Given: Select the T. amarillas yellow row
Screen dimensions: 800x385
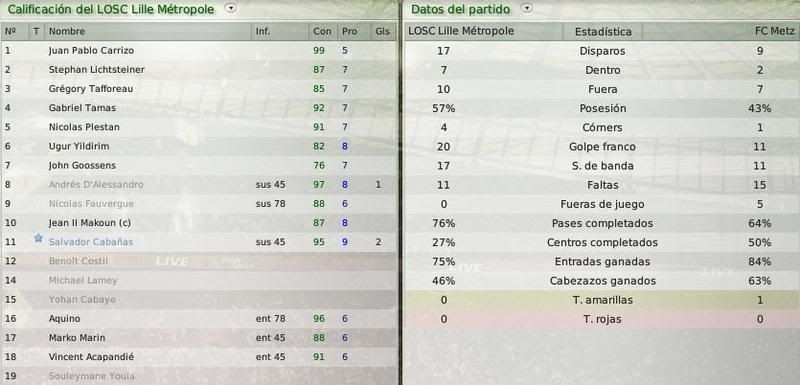Looking at the screenshot, I should [x=601, y=300].
